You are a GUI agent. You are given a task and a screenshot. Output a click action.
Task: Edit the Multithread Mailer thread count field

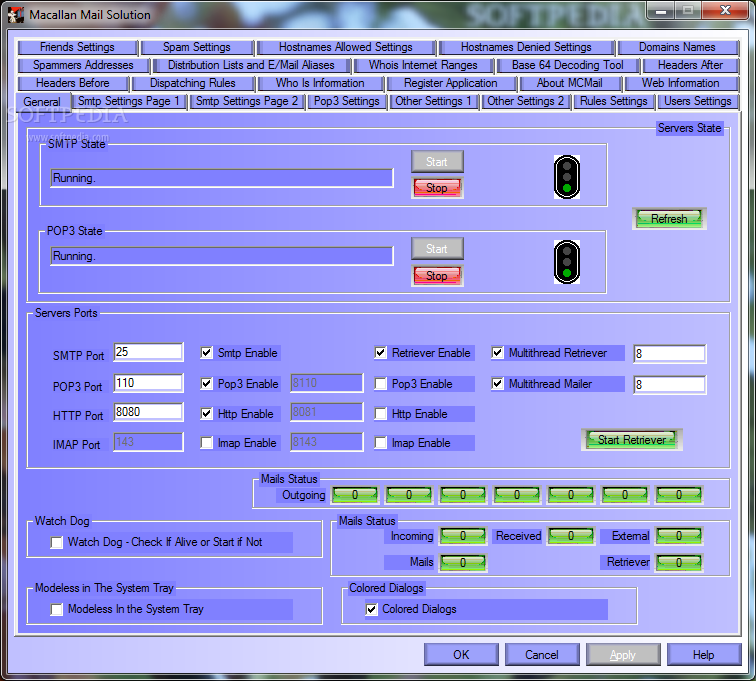670,384
